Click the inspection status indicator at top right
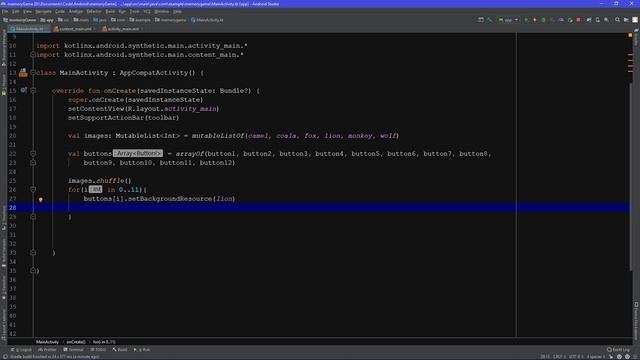 (x=630, y=36)
